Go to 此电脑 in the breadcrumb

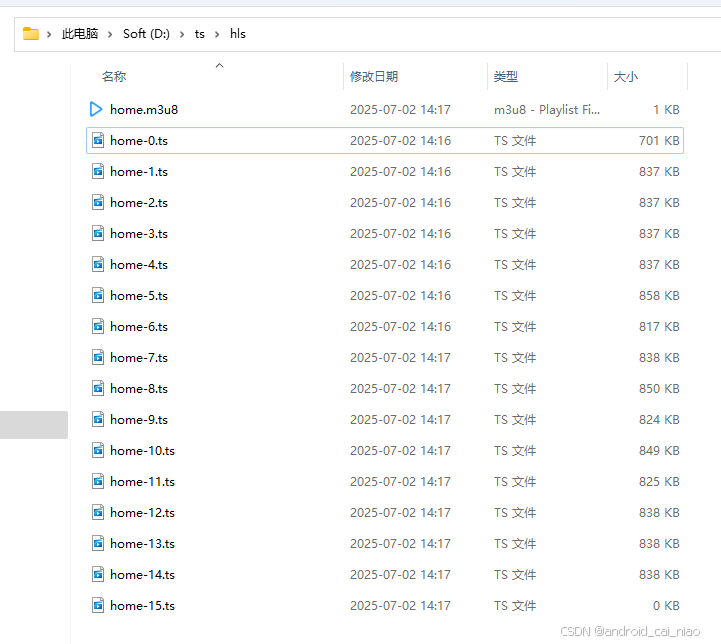(x=80, y=34)
